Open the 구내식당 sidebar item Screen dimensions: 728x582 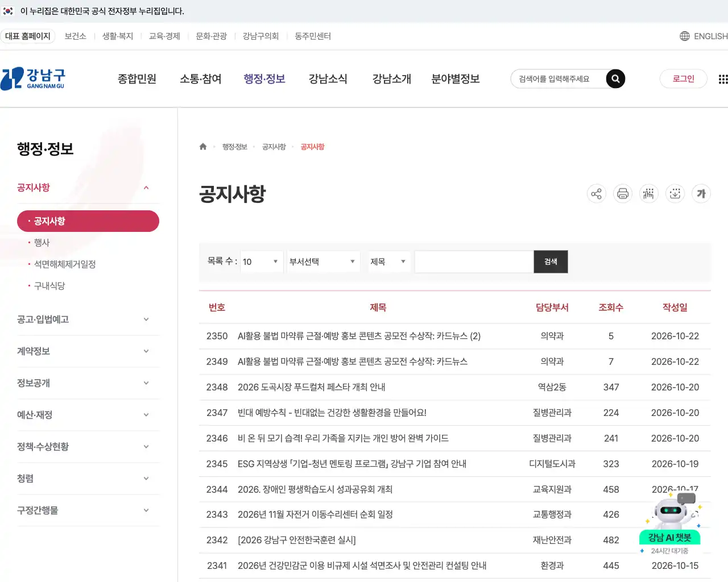[49, 286]
